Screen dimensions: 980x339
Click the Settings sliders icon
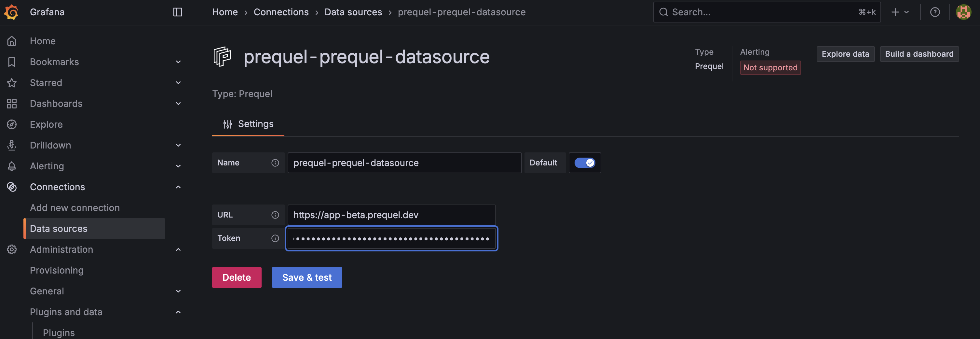point(227,124)
